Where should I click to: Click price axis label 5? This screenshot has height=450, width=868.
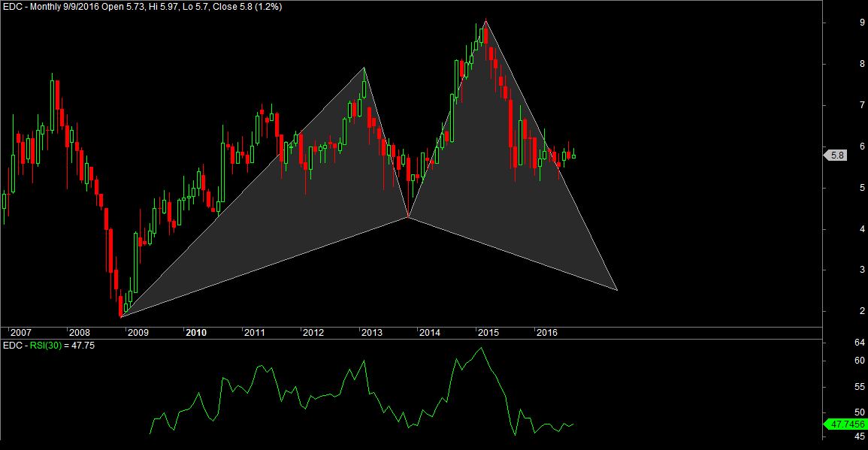click(862, 188)
